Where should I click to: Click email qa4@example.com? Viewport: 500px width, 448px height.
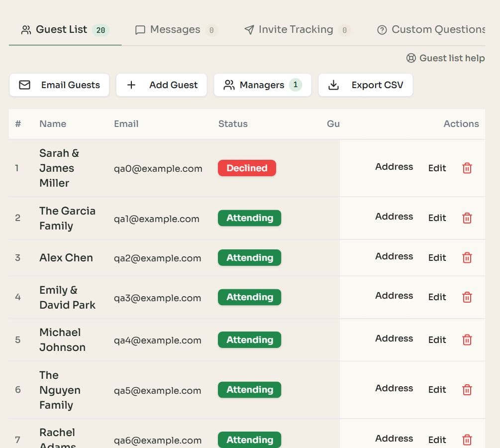pos(158,340)
